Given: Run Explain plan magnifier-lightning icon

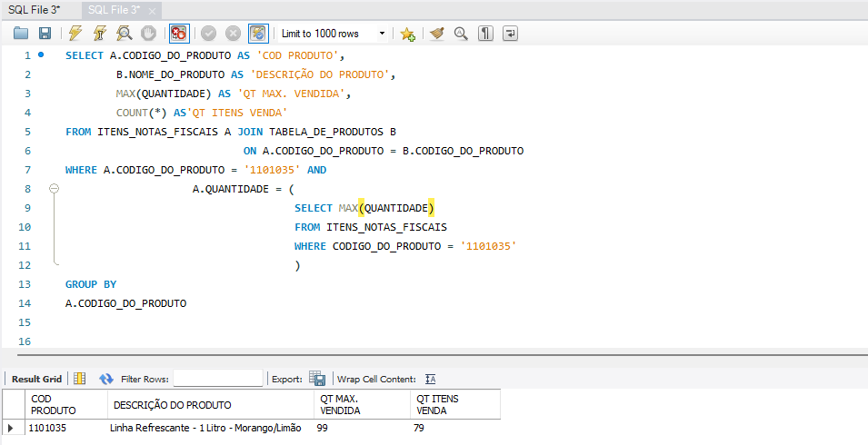Looking at the screenshot, I should point(124,34).
